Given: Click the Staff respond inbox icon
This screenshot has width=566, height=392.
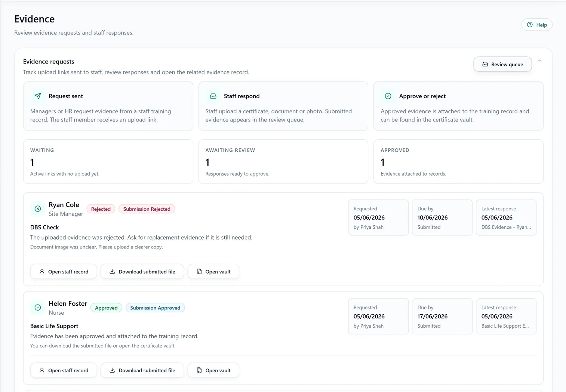Looking at the screenshot, I should pyautogui.click(x=213, y=96).
